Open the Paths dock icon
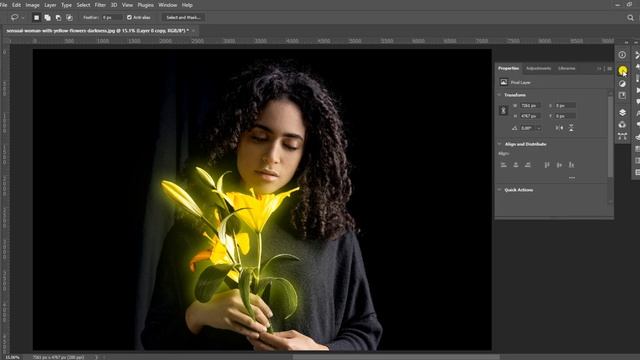640x360 pixels. coord(622,136)
